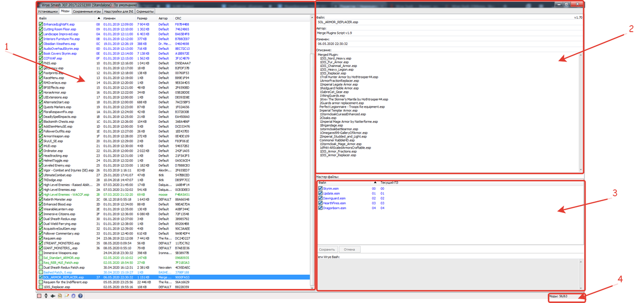Image resolution: width=644 pixels, height=303 pixels.
Task: Open the Установщики tab
Action: pyautogui.click(x=48, y=11)
